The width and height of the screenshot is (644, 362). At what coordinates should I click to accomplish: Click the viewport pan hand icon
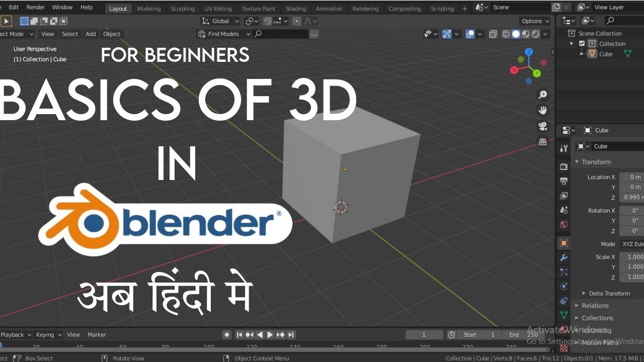[543, 110]
